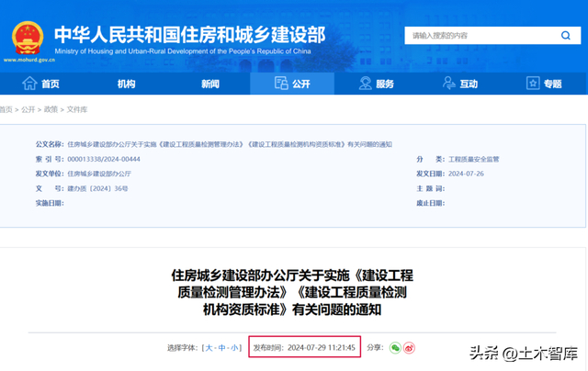Click the national emblem logo
Viewport: 588px width, 371px height.
(28, 38)
